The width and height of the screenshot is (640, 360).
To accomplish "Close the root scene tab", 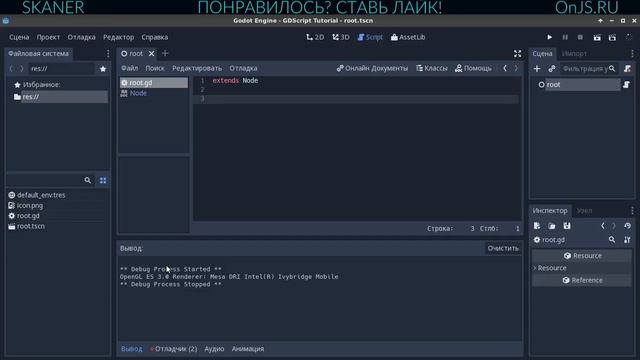I will click(151, 53).
